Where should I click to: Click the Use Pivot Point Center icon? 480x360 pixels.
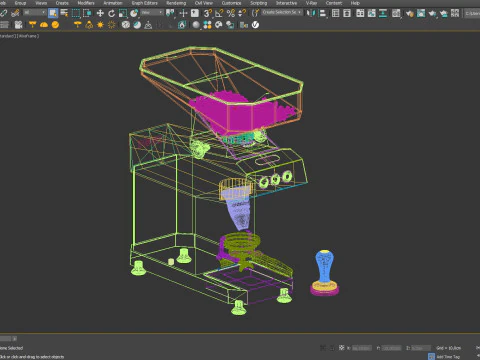point(170,13)
